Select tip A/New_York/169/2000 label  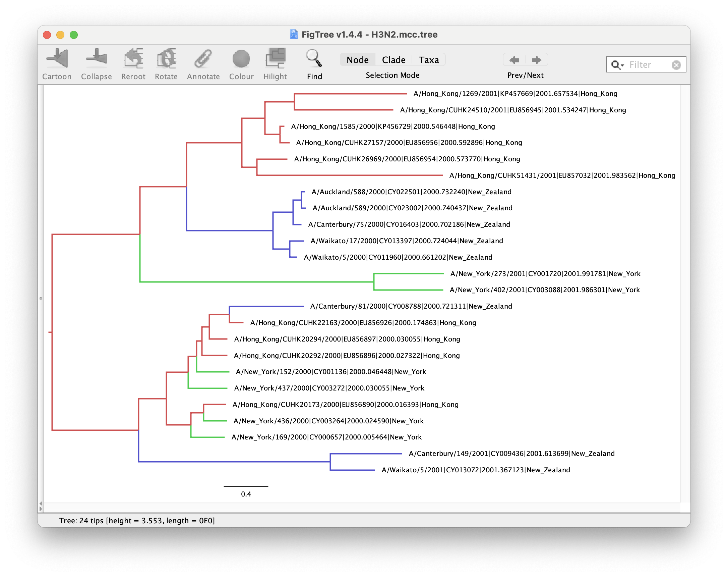pyautogui.click(x=326, y=437)
